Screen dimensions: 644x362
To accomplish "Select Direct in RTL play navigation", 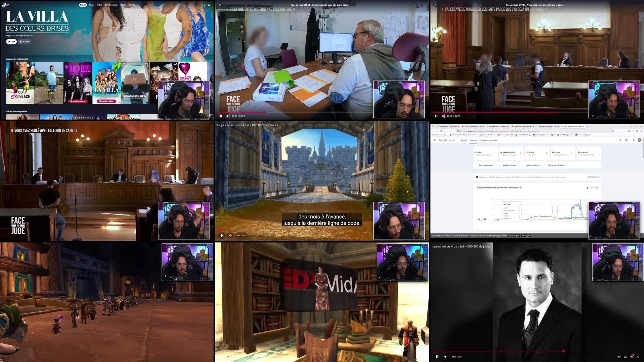I will pyautogui.click(x=123, y=5).
